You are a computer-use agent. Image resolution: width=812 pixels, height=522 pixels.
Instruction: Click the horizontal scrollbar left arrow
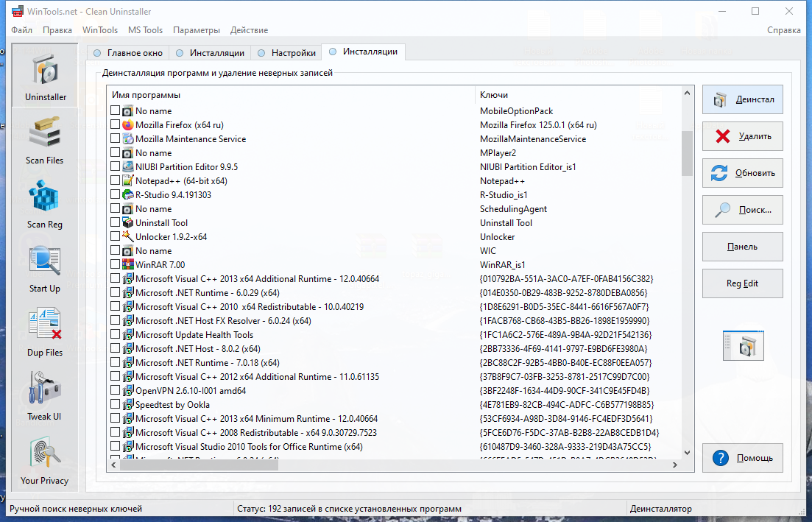[113, 465]
